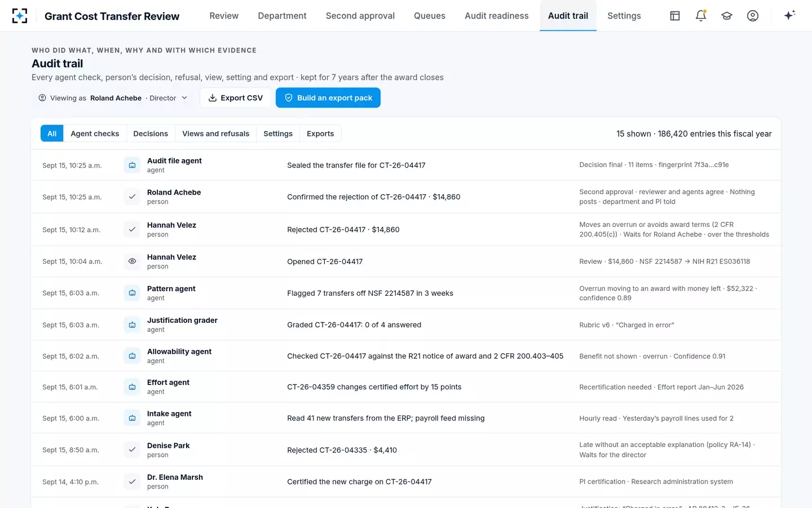Click the check icon on Hannah Velez's rejection
Image resolution: width=812 pixels, height=508 pixels.
[132, 230]
